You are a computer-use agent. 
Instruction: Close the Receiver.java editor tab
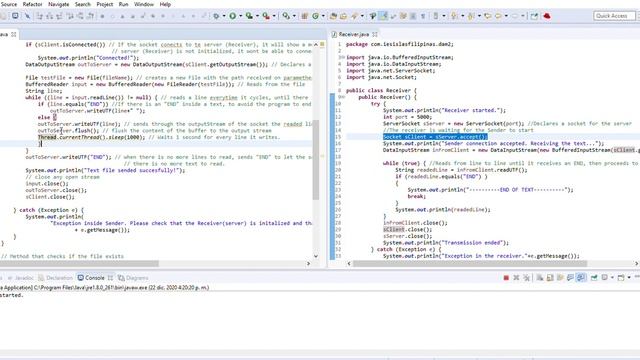[x=375, y=34]
